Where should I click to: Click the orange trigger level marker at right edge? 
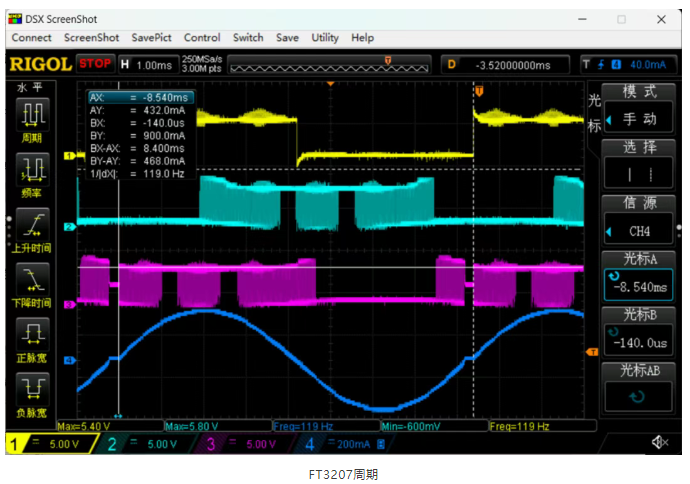592,352
